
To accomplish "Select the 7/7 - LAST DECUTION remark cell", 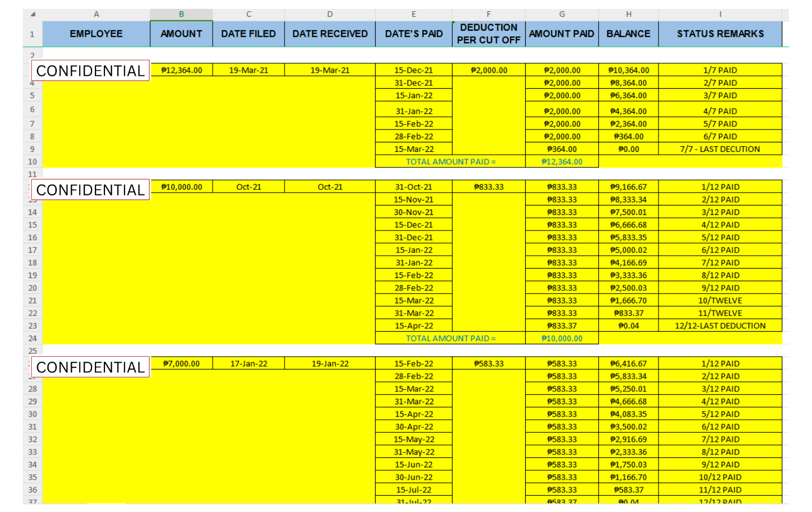I will (720, 149).
